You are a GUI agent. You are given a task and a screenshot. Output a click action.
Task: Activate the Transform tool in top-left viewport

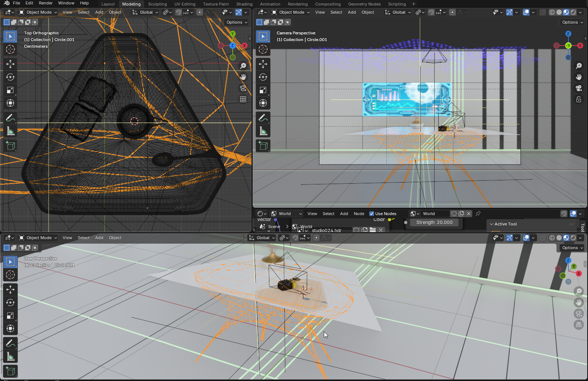(x=10, y=103)
